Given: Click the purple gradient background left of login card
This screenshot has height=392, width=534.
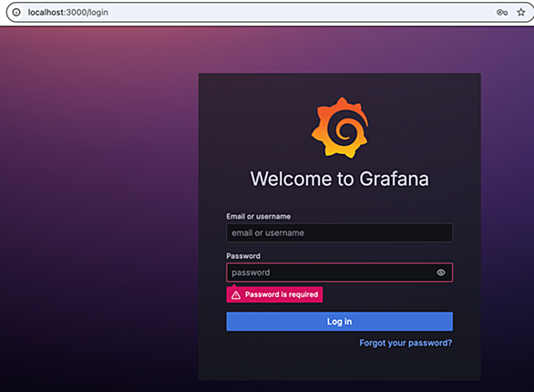Looking at the screenshot, I should click(98, 204).
